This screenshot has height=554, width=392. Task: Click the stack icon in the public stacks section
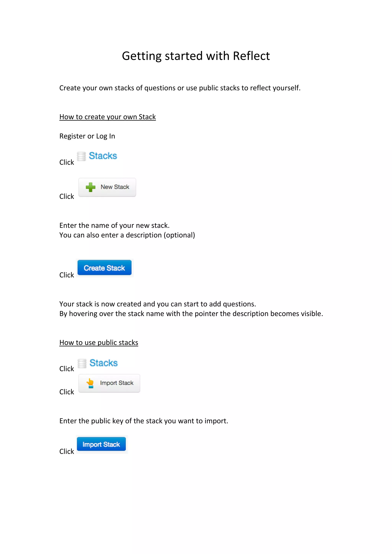(x=82, y=363)
